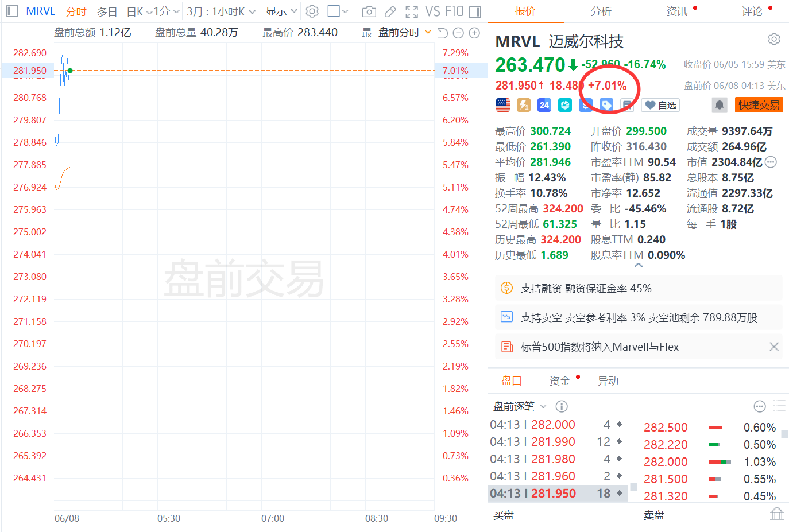Click the 卖盘 ask label

click(x=654, y=515)
